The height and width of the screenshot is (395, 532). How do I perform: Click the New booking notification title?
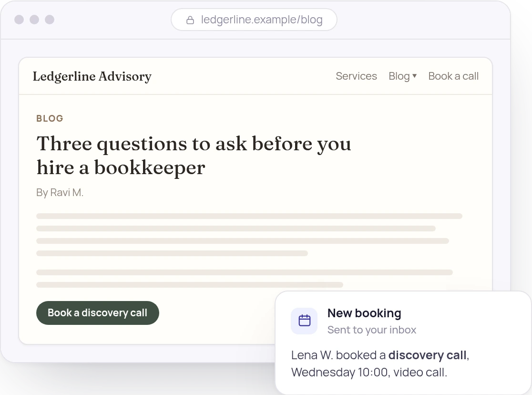pos(364,313)
